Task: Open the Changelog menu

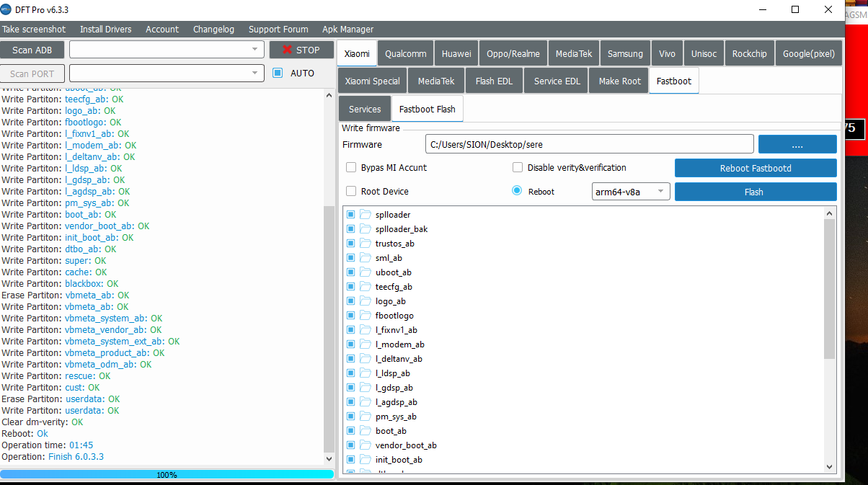Action: pyautogui.click(x=213, y=30)
